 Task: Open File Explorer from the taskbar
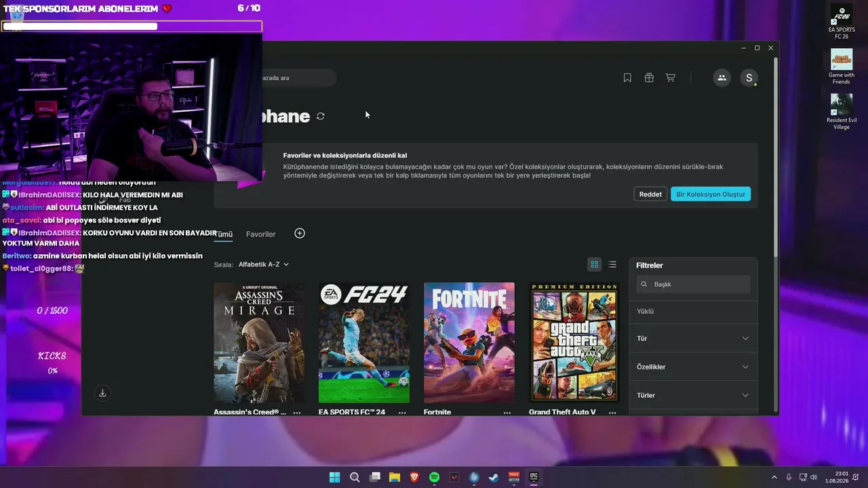tap(394, 477)
